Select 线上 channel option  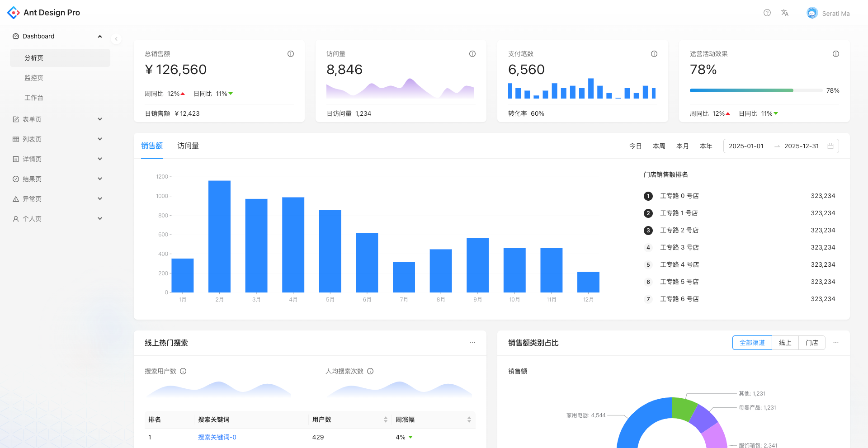click(785, 343)
